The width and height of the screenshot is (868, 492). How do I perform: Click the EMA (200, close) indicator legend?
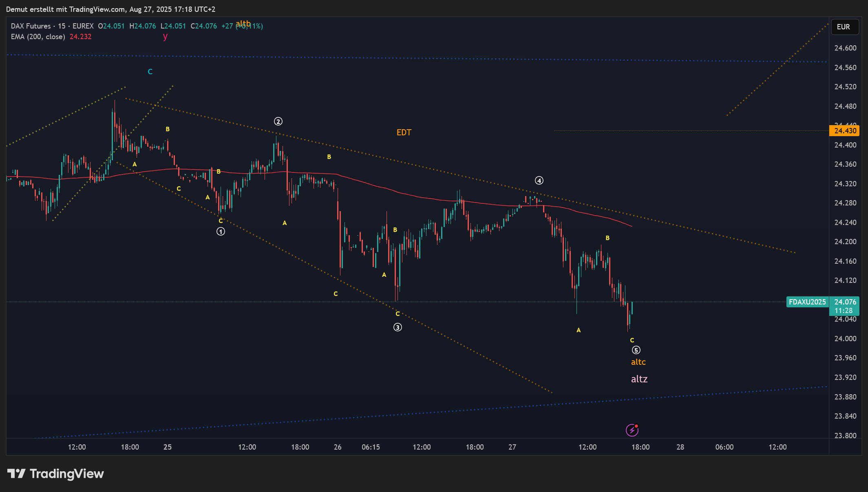click(38, 37)
